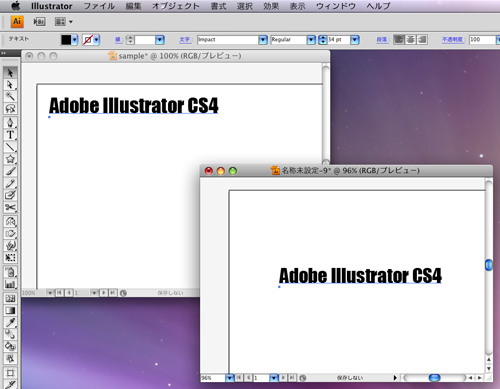Expand the Regular font style dropdown
The height and width of the screenshot is (389, 500).
(311, 40)
